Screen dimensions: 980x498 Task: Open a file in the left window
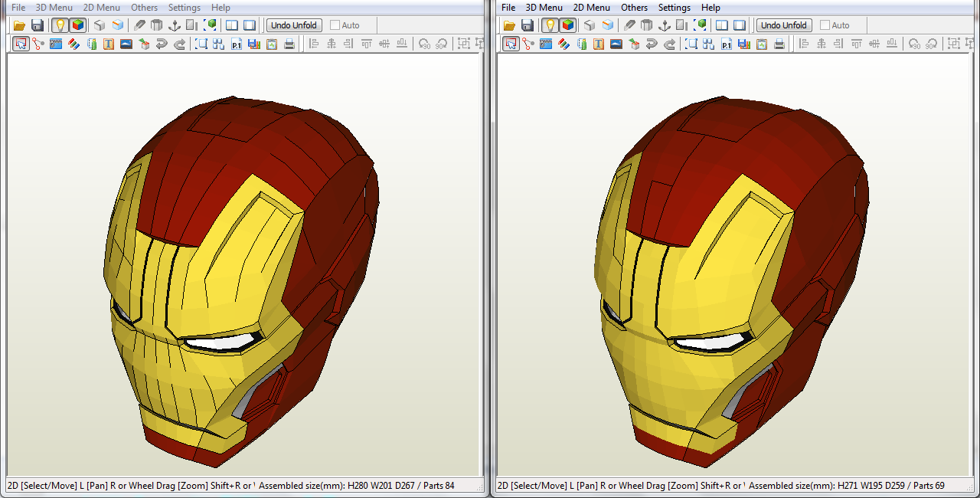point(19,25)
